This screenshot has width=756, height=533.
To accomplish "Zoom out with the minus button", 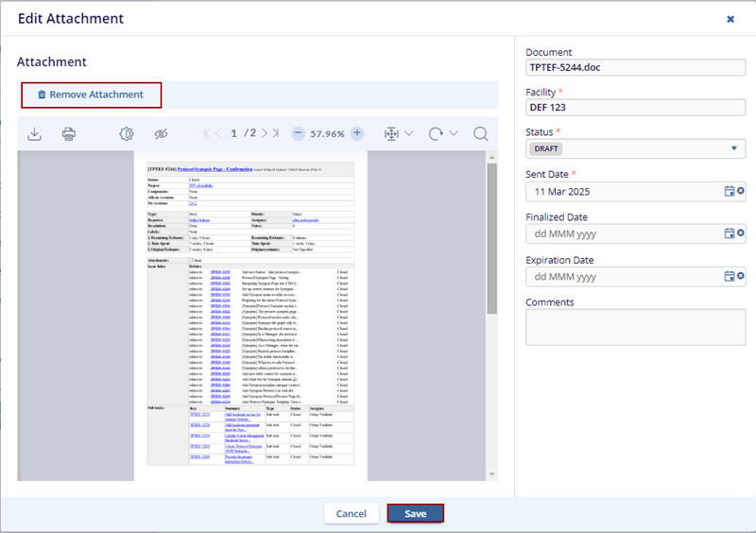I will tap(298, 134).
